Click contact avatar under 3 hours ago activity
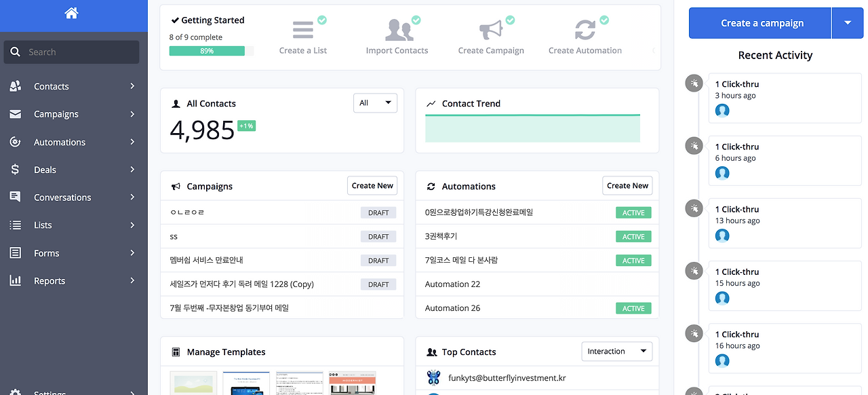The image size is (868, 395). pos(722,111)
